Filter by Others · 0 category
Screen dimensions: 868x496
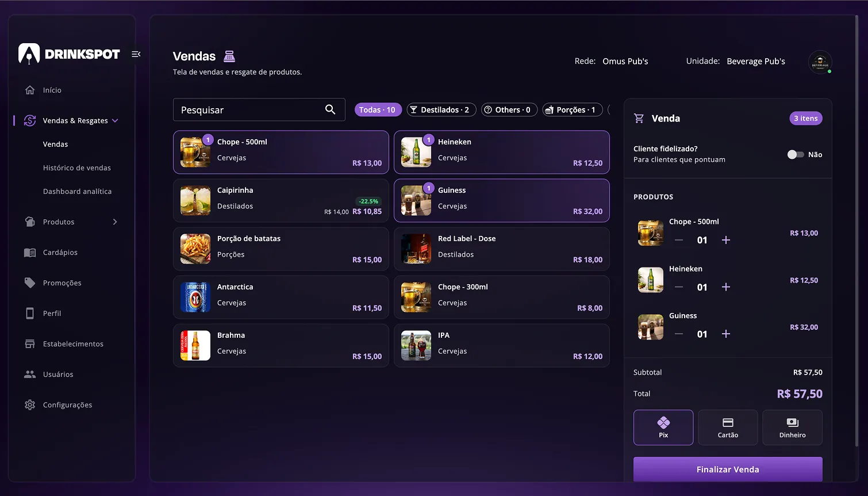tap(509, 110)
